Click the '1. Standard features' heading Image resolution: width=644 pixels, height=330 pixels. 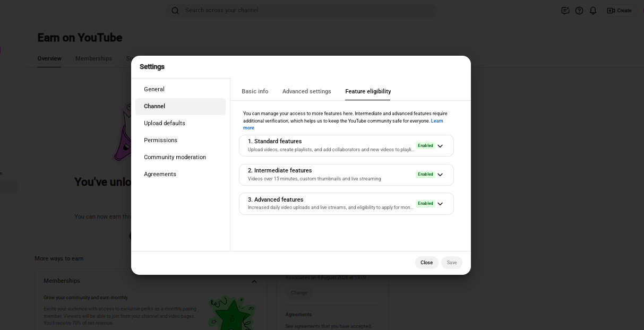(274, 141)
